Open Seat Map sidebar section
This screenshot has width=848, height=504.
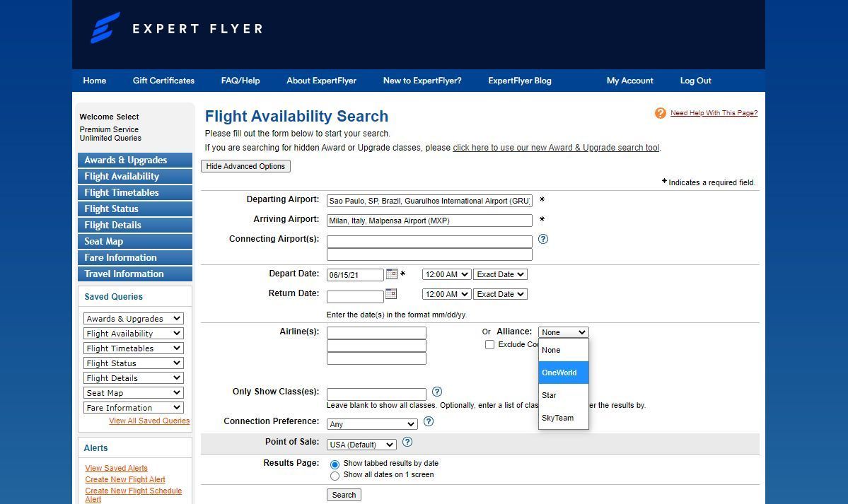click(135, 241)
